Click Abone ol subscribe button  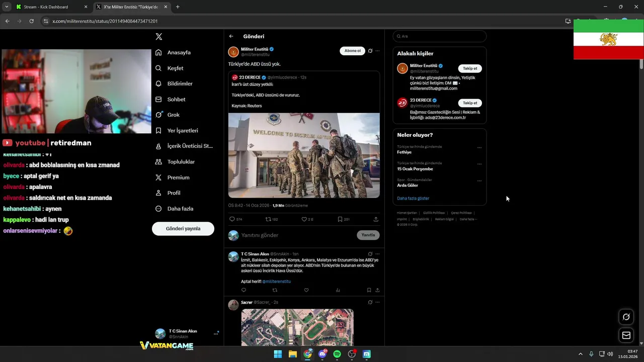tap(352, 51)
